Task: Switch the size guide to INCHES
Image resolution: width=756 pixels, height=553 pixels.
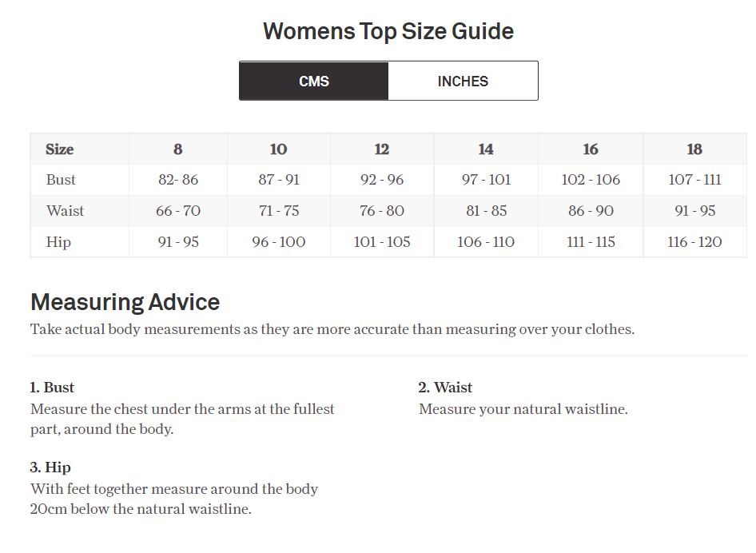Action: 463,82
